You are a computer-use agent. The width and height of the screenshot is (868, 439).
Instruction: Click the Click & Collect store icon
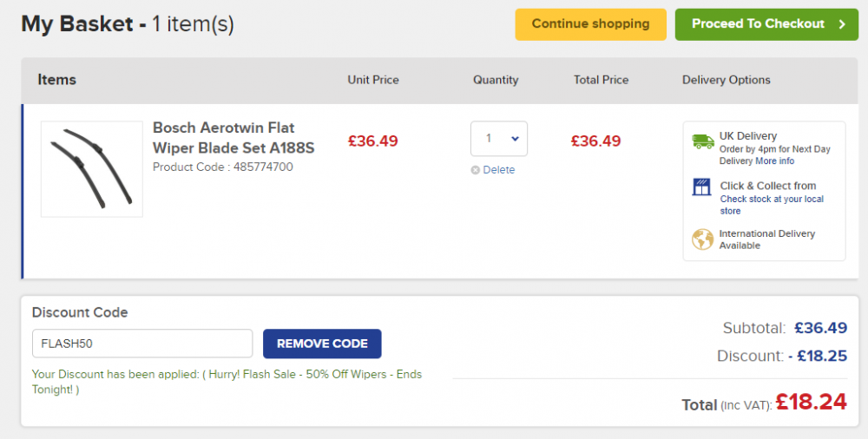[x=701, y=187]
